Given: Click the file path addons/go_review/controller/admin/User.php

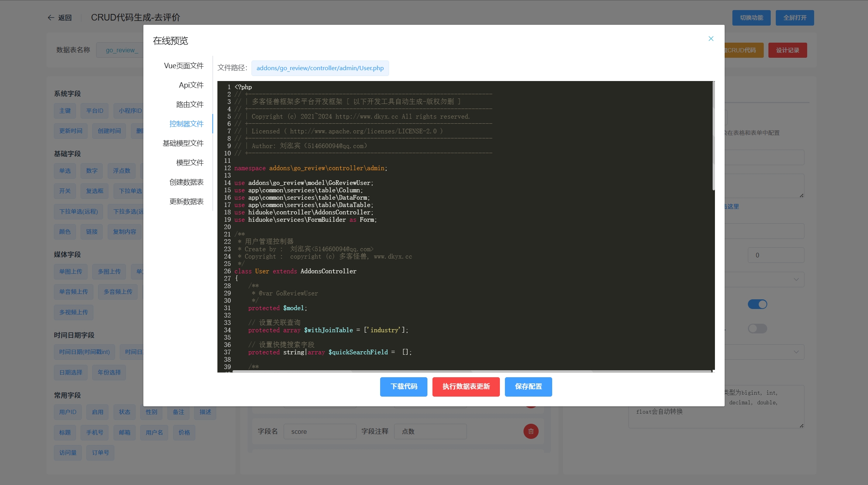Looking at the screenshot, I should [320, 68].
